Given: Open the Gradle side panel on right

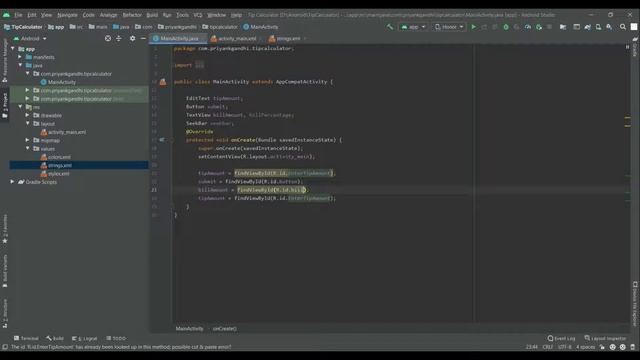Looking at the screenshot, I should (635, 47).
